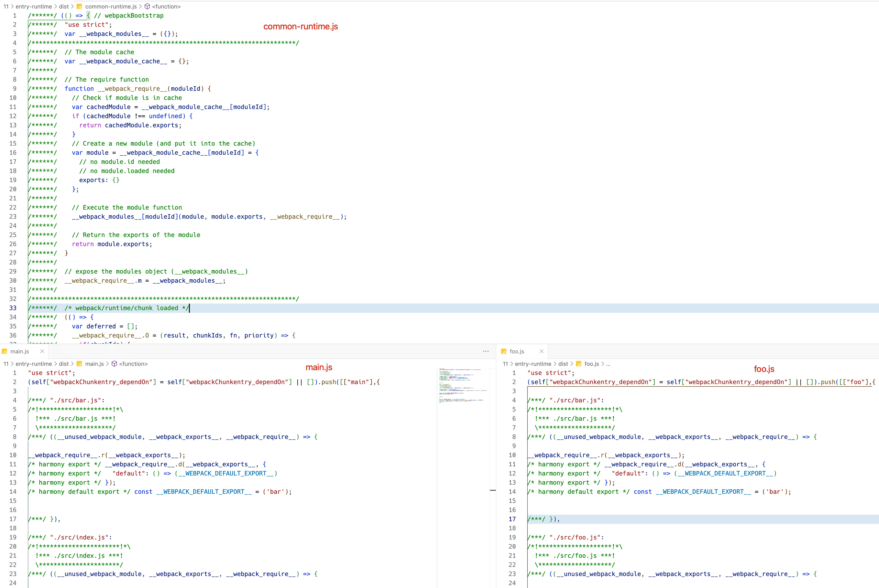Screen dimensions: 879x588
Task: Click '__webpack_require__.O' on line 36
Action: click(110, 336)
